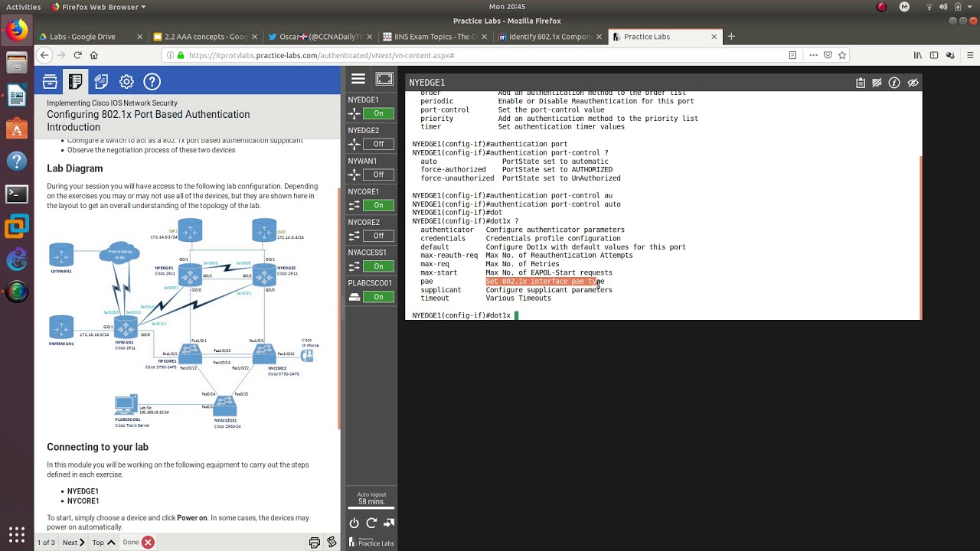The width and height of the screenshot is (980, 551).
Task: Switch to Labs - Google Drive tab
Action: pyautogui.click(x=90, y=36)
